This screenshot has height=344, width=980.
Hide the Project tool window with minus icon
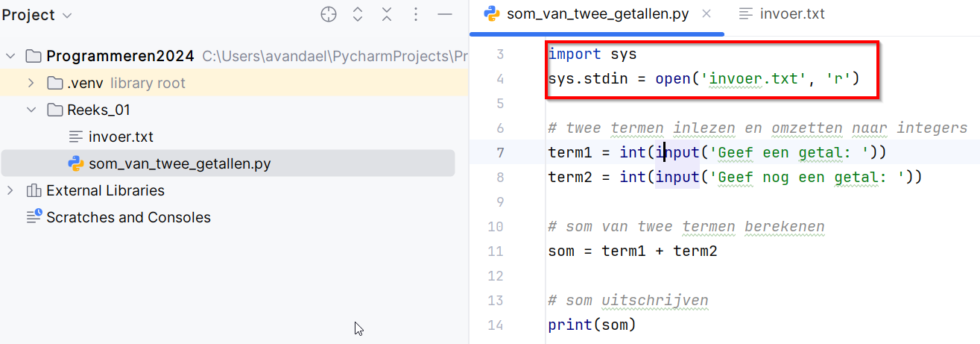click(x=445, y=14)
